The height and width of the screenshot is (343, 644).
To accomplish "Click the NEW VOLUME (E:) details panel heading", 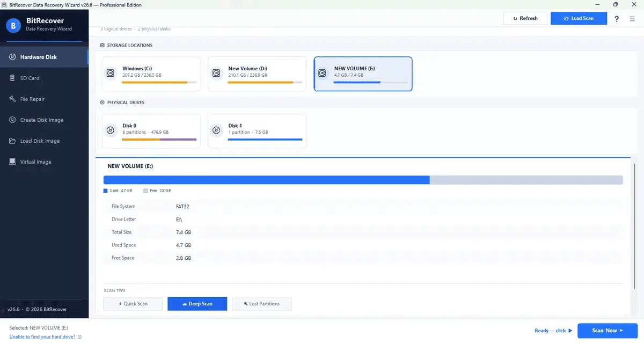I will coord(130,166).
